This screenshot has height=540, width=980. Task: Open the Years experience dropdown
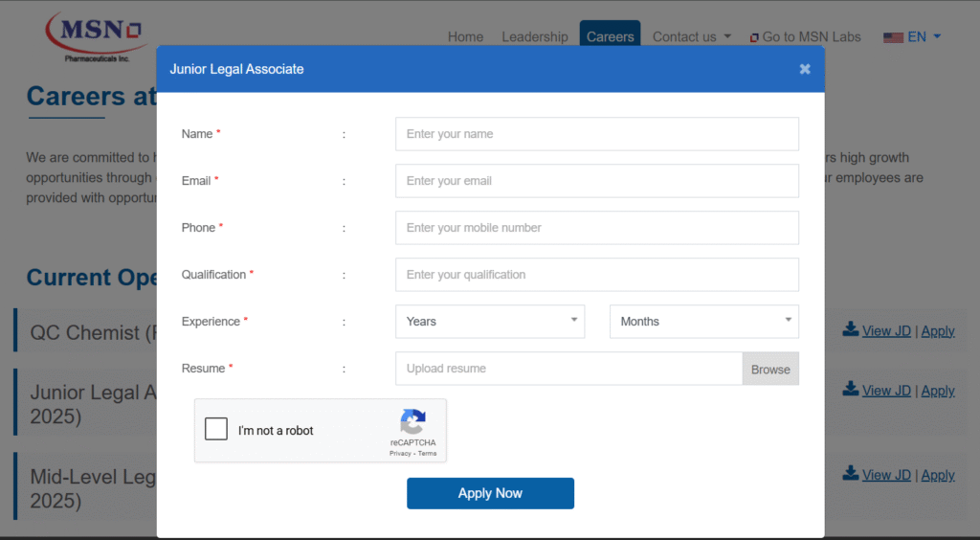point(489,322)
